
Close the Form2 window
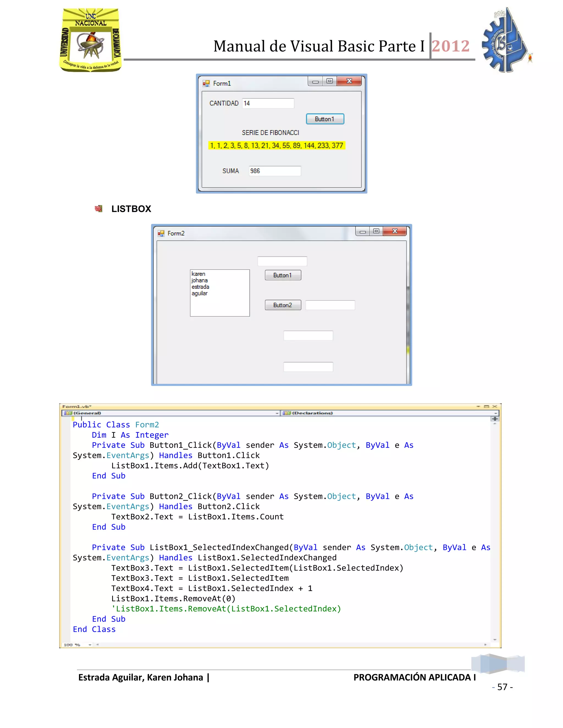pyautogui.click(x=395, y=231)
